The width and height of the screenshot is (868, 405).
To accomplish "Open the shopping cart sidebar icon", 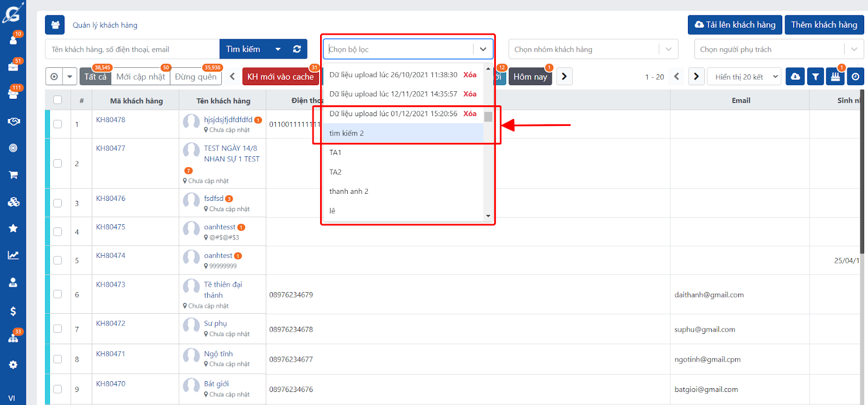I will 13,175.
